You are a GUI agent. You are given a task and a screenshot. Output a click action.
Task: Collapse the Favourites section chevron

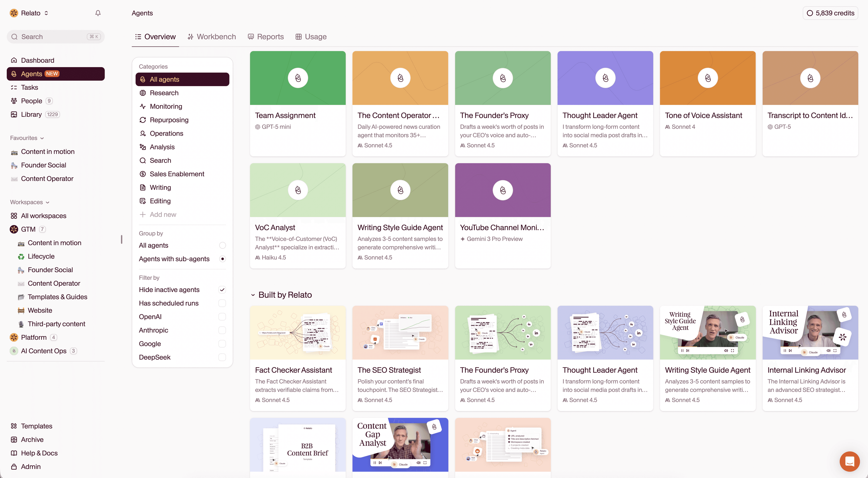click(42, 138)
